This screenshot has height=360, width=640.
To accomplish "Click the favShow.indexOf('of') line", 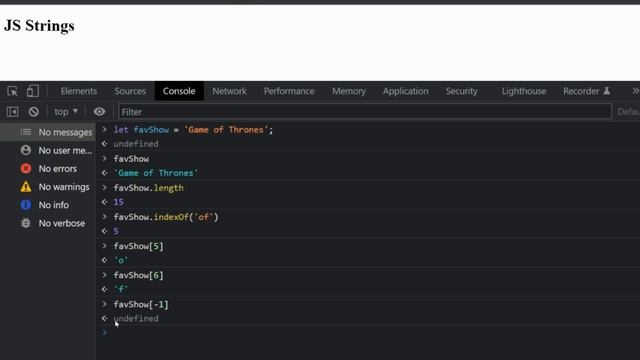I will click(166, 217).
